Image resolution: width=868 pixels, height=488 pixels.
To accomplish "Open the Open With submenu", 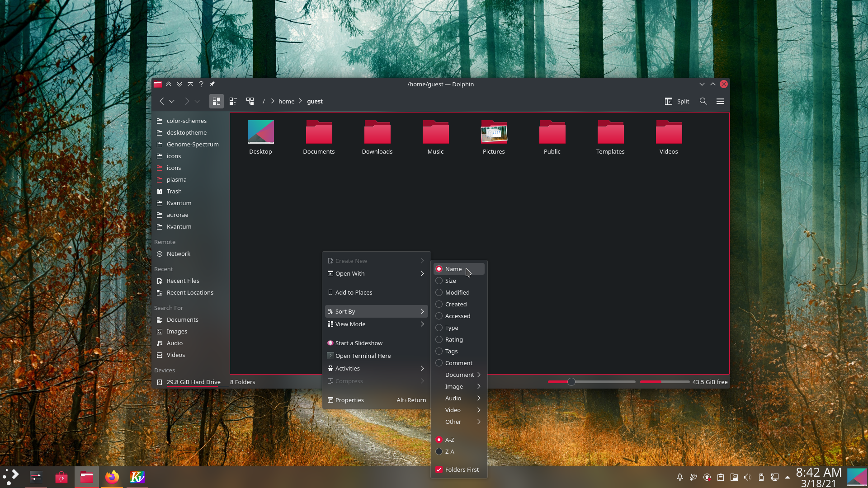I will pyautogui.click(x=376, y=273).
